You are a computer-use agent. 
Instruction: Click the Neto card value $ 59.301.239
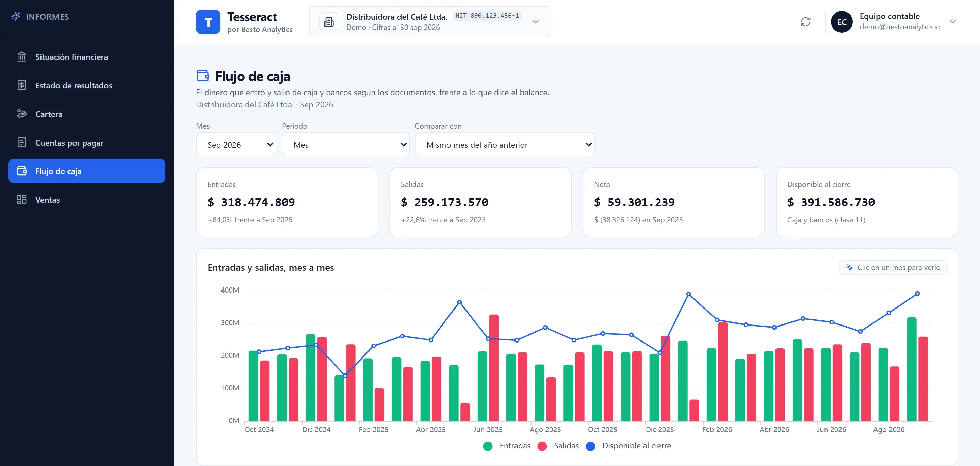[x=634, y=202]
